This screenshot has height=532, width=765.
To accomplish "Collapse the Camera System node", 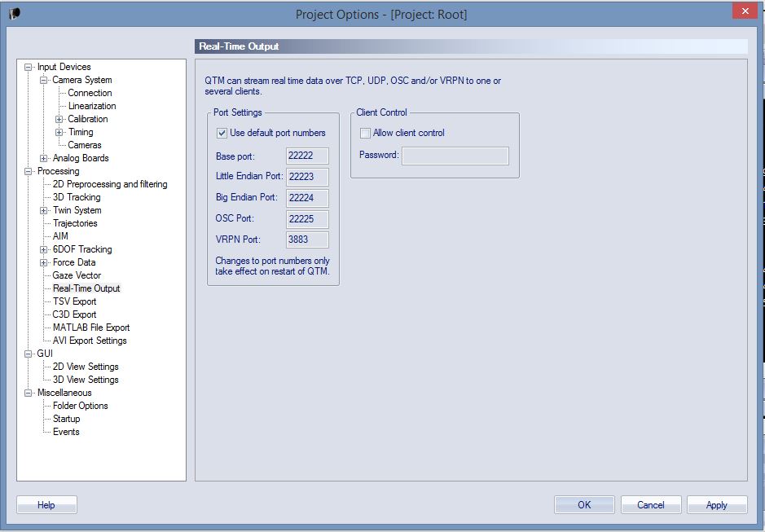I will 43,80.
